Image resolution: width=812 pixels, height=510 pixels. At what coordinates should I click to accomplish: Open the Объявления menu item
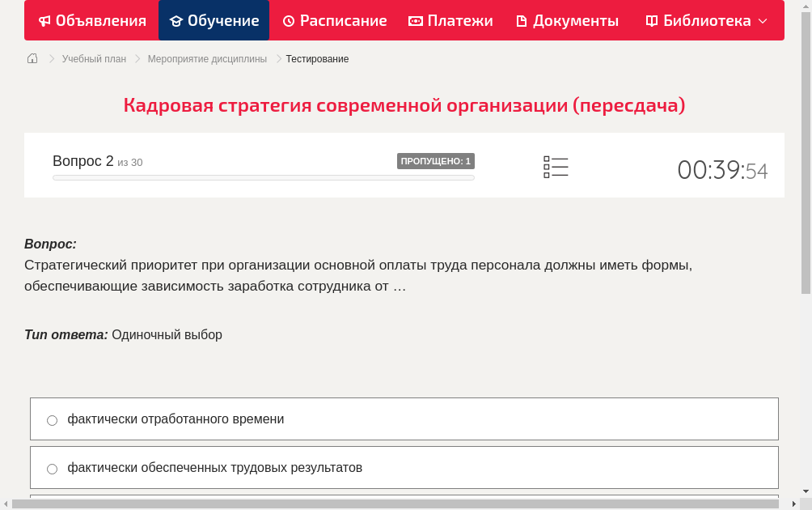click(x=91, y=20)
